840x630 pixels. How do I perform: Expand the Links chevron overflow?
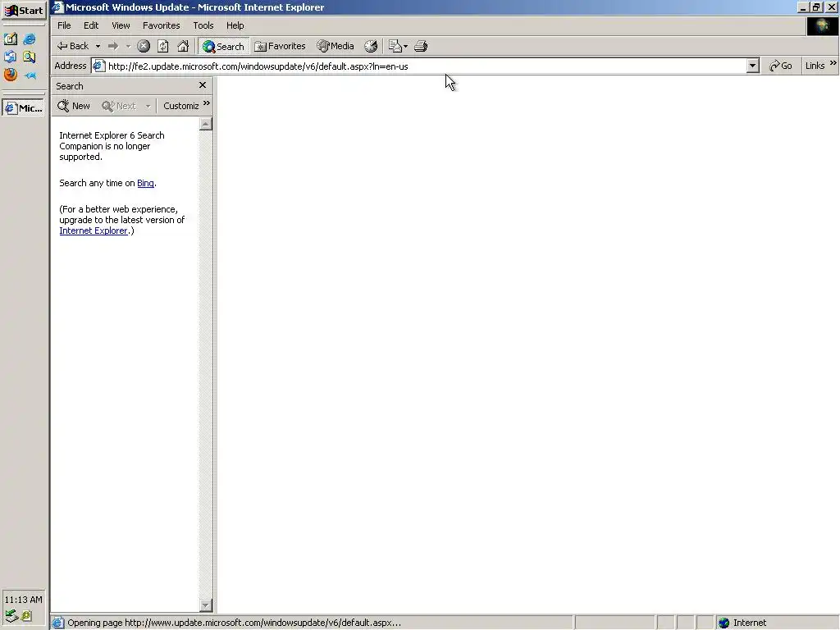[x=833, y=62]
